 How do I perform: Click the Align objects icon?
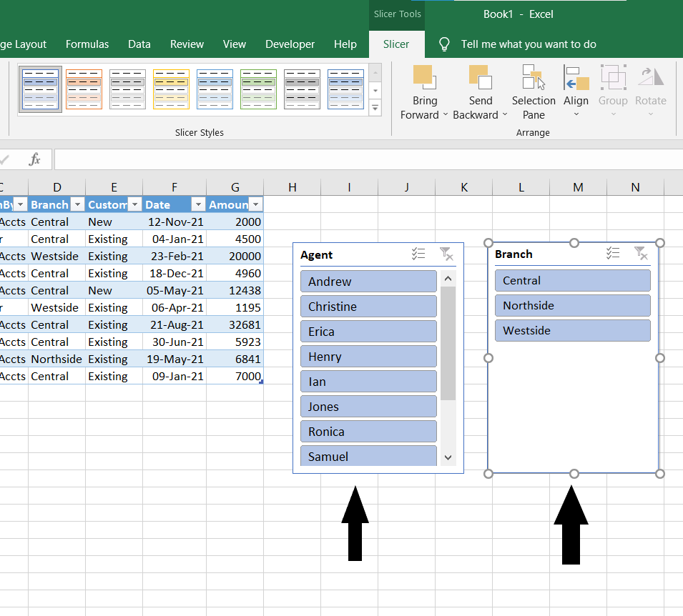point(576,77)
